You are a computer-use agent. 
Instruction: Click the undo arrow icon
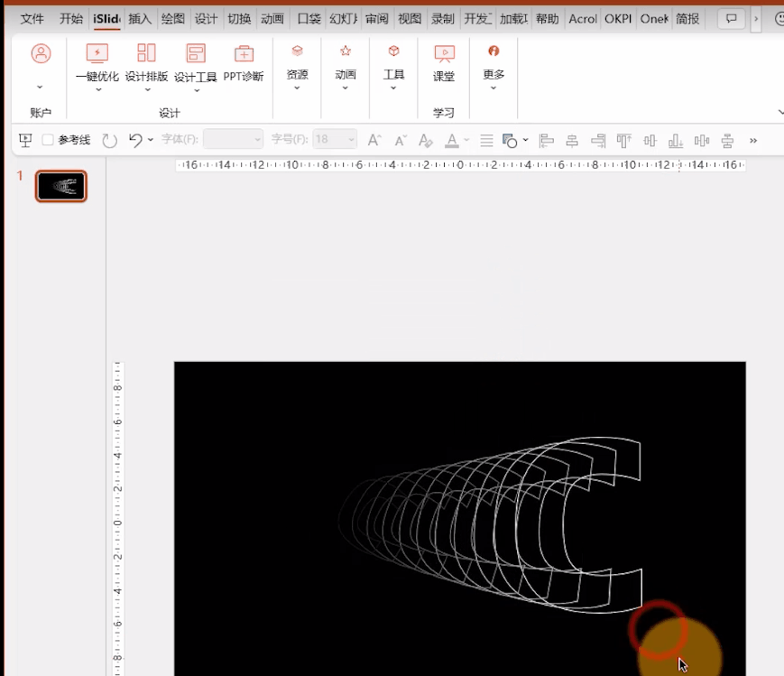[x=135, y=140]
